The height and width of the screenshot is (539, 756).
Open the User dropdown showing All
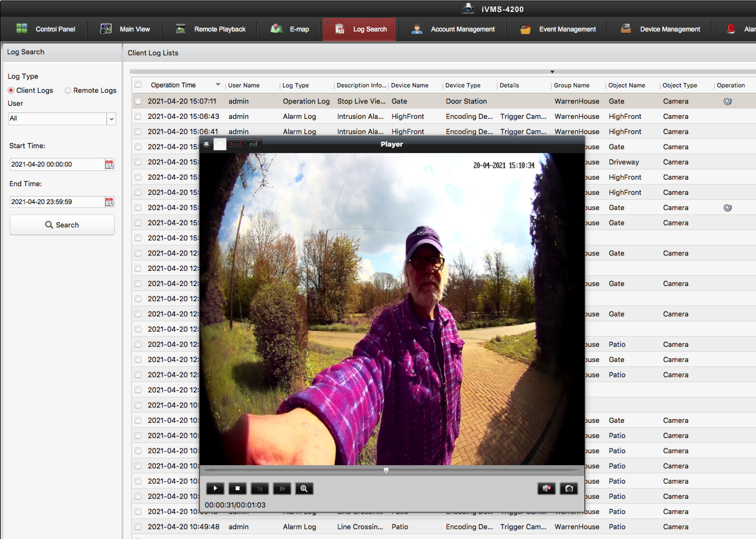pos(112,119)
